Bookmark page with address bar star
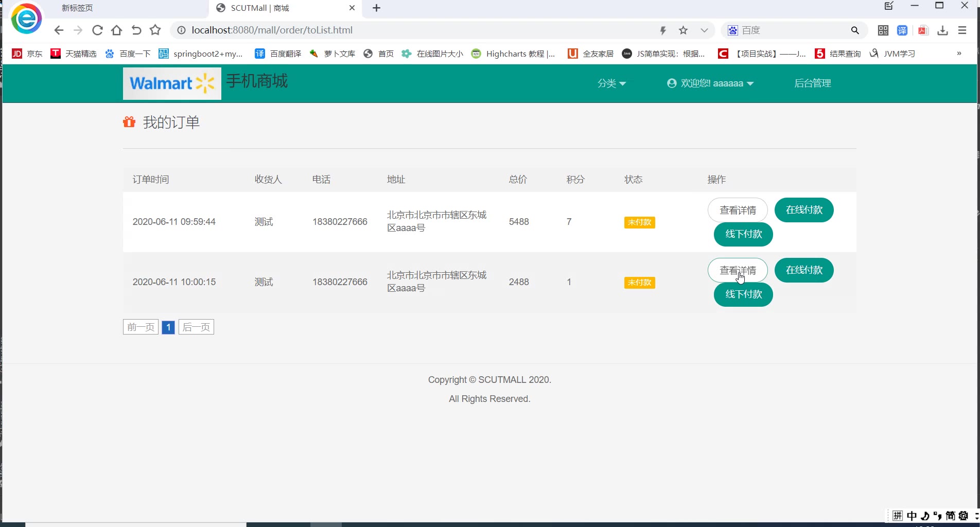The image size is (980, 527). point(683,30)
